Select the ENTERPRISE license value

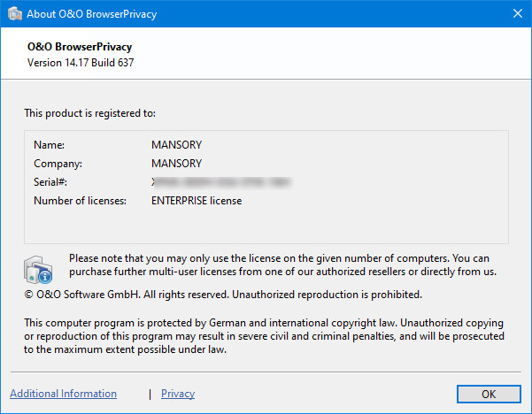[197, 201]
